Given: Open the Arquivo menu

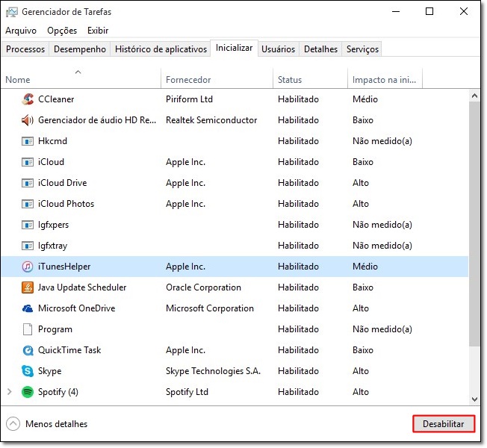Looking at the screenshot, I should [x=21, y=31].
